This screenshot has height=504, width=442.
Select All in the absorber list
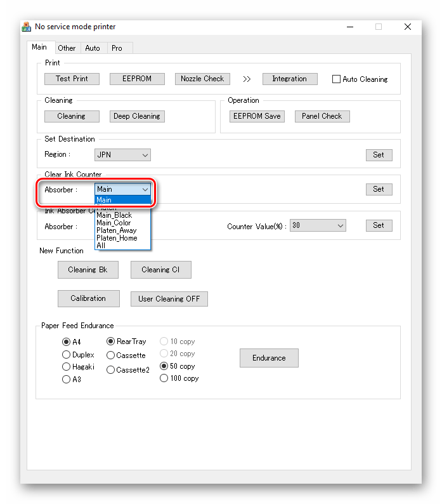(101, 246)
